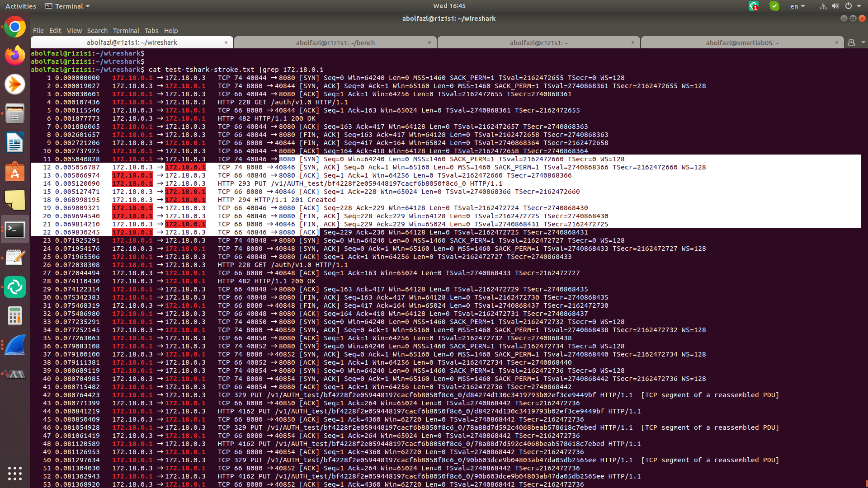Image resolution: width=868 pixels, height=488 pixels.
Task: Open the en keyboard layout dropdown
Action: (x=797, y=6)
